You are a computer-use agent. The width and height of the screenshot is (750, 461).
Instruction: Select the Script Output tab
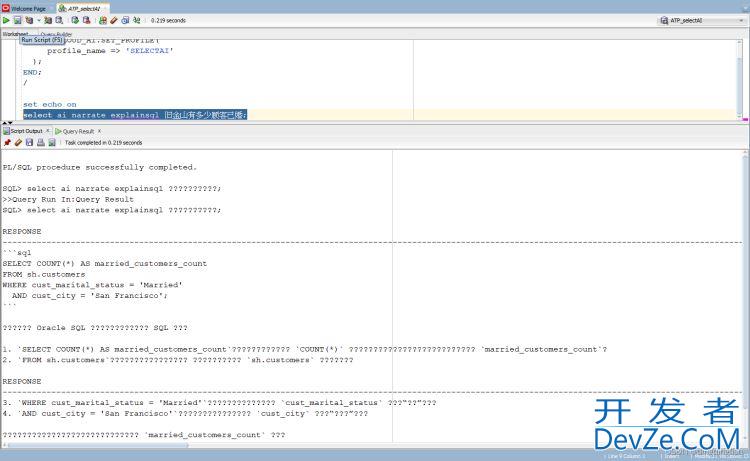26,131
